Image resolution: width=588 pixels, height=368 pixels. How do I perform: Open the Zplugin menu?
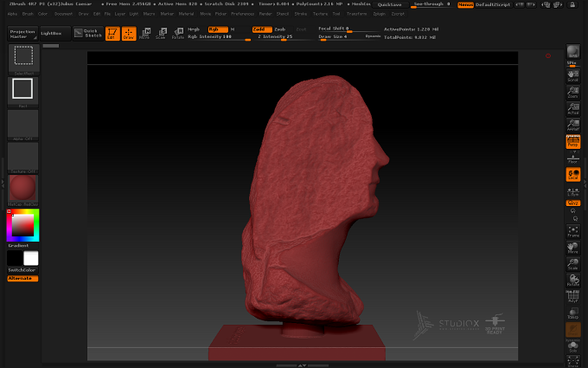coord(379,14)
